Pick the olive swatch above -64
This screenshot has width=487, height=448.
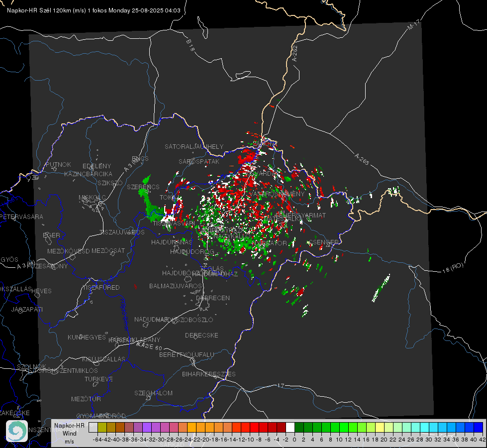coord(102,428)
